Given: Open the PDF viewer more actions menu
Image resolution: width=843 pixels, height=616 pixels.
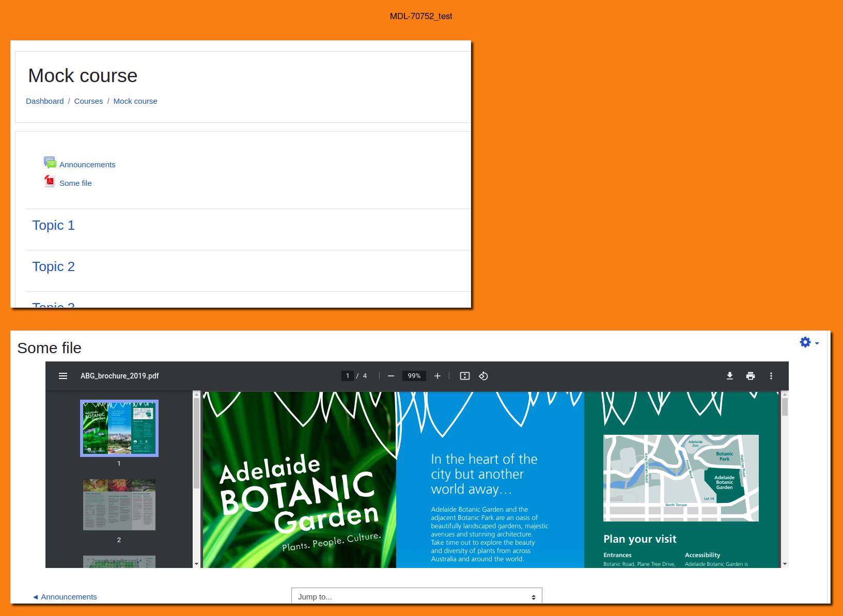Looking at the screenshot, I should click(771, 376).
